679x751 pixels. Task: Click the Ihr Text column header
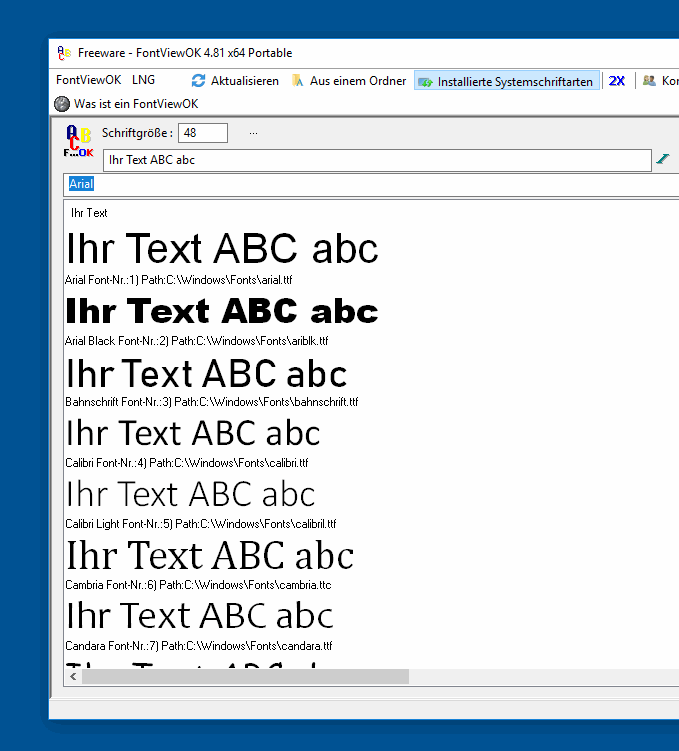89,213
